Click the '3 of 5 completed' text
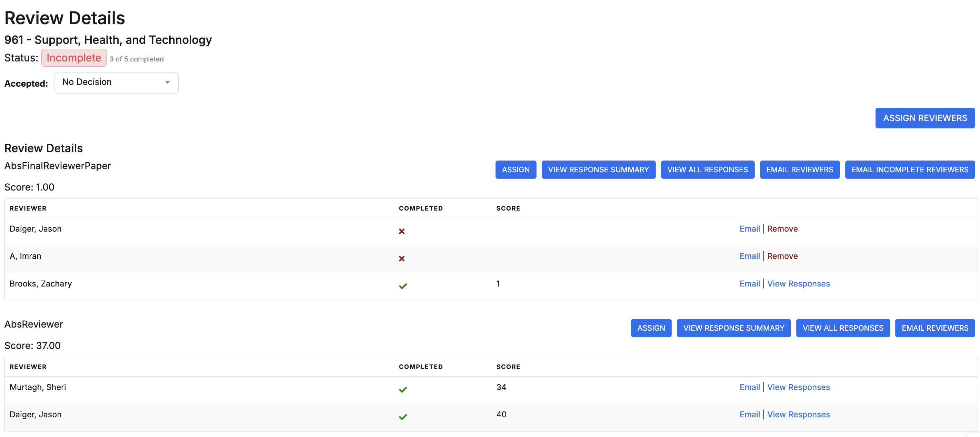 (x=137, y=59)
